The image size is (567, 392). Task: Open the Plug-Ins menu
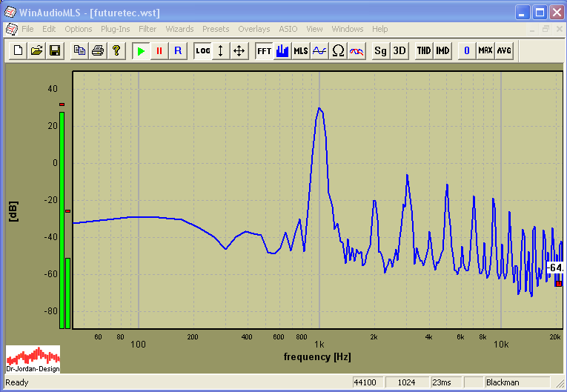(x=115, y=29)
